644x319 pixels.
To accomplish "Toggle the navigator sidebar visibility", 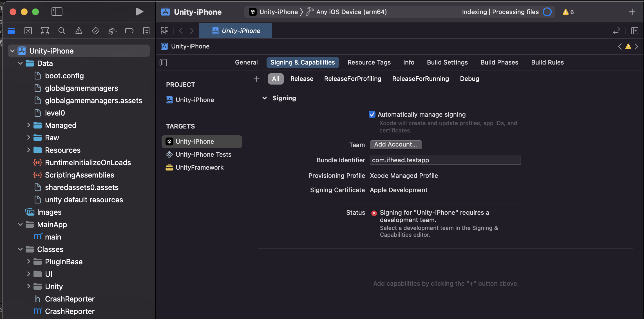I will point(57,12).
